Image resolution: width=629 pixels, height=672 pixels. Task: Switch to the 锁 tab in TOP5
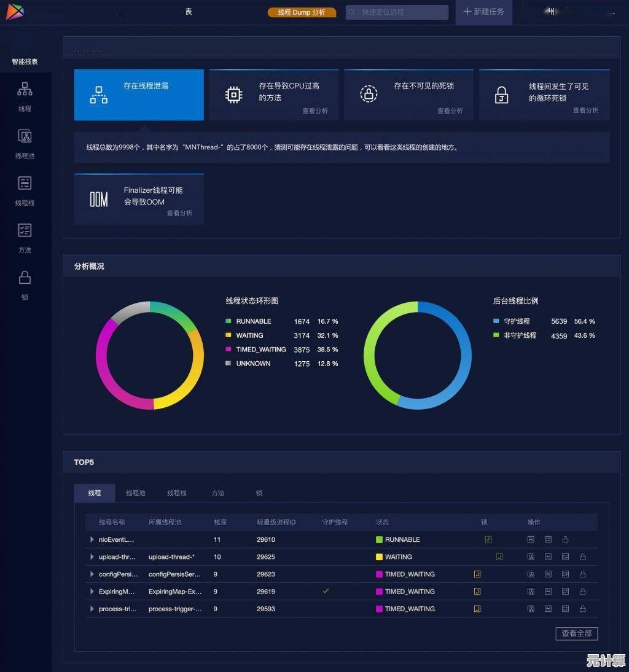(259, 493)
